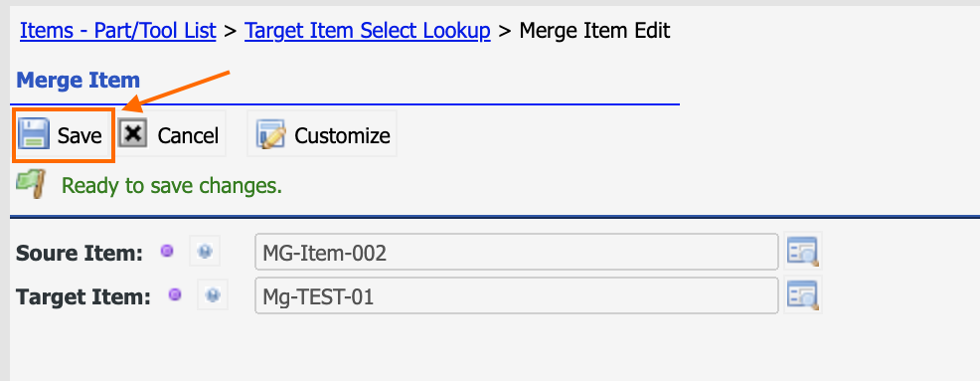
Task: Open the lookup icon beside Soure Item field
Action: (802, 252)
